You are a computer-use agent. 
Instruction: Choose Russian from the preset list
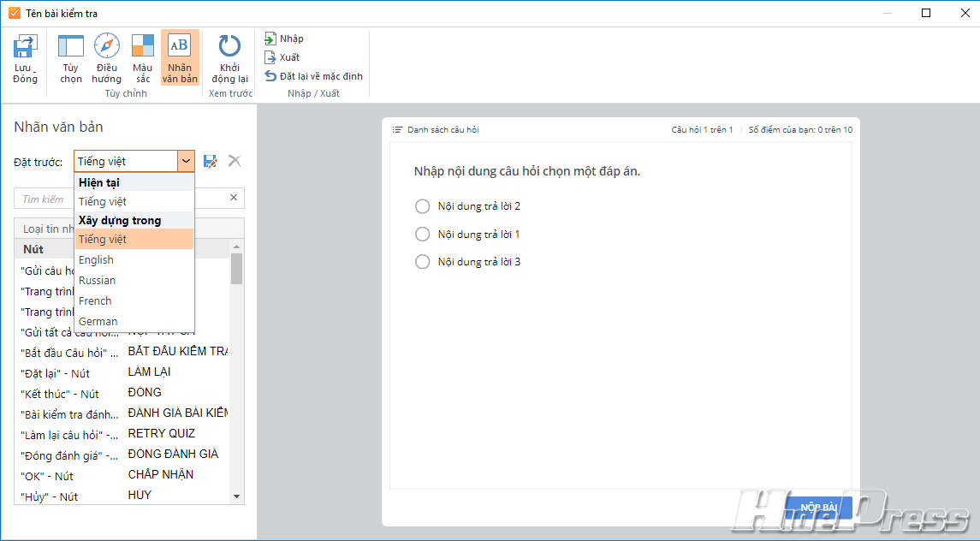97,281
